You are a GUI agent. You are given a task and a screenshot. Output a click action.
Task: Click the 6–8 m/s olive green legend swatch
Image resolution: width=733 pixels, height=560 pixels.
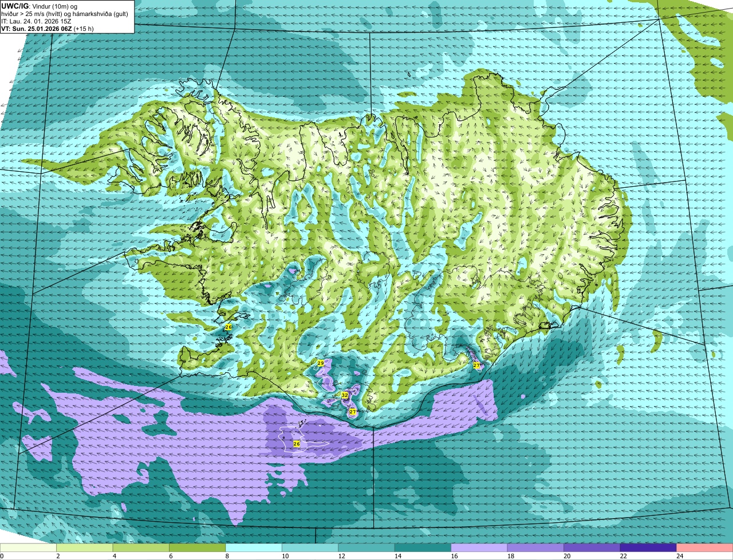pyautogui.click(x=198, y=547)
